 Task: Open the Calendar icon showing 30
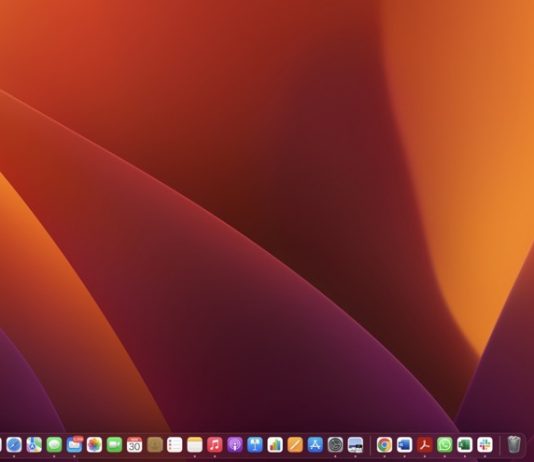[135, 445]
